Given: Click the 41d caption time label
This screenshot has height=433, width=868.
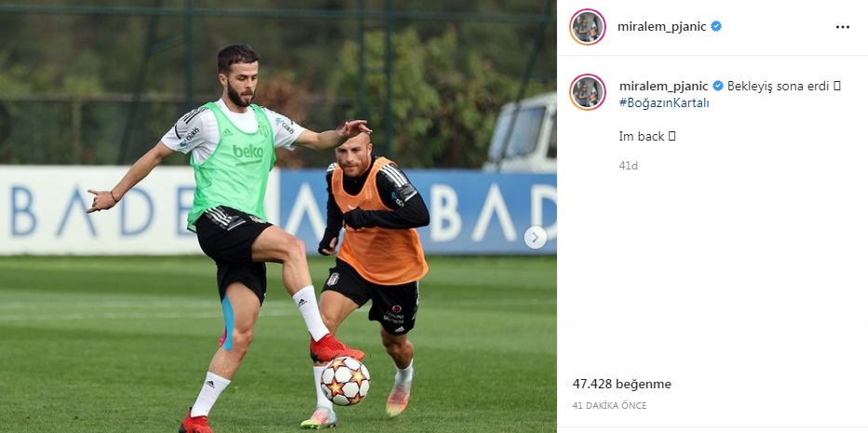Looking at the screenshot, I should 629,166.
